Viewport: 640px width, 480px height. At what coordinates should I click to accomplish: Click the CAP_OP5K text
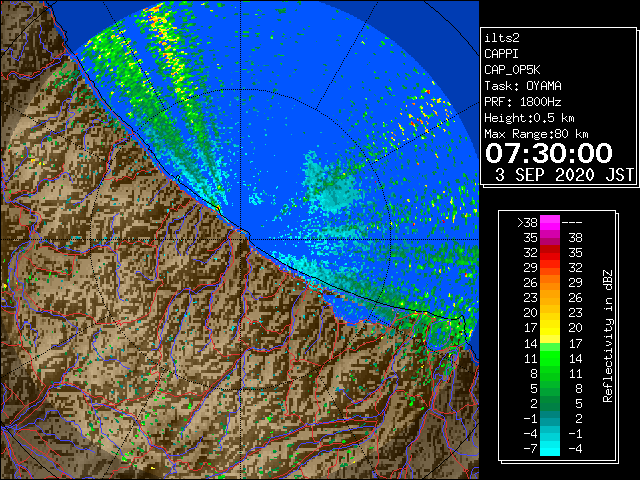pyautogui.click(x=512, y=70)
